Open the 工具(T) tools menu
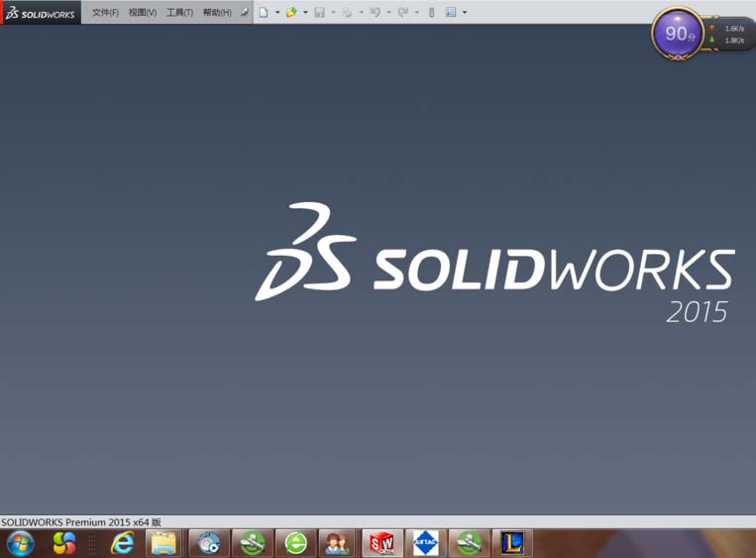 tap(179, 13)
